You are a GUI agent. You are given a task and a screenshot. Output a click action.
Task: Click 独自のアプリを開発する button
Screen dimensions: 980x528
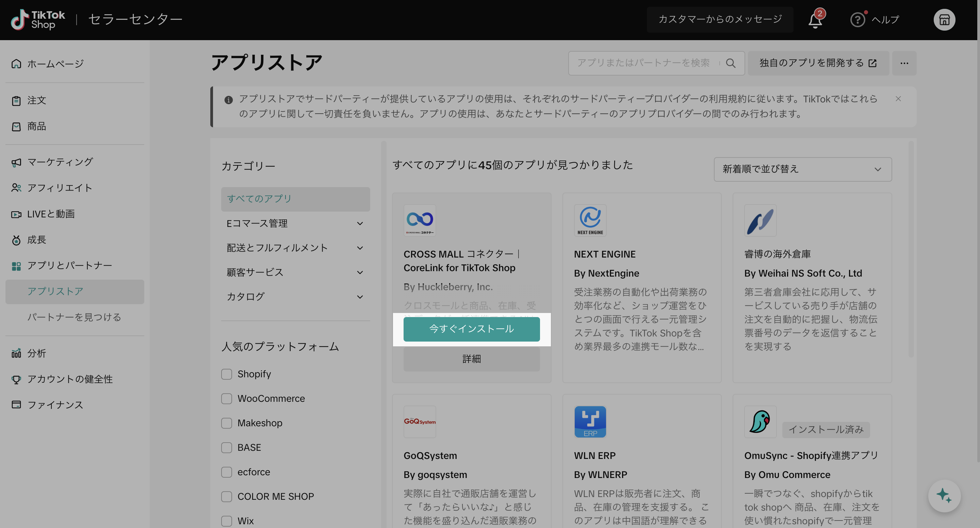(x=818, y=63)
